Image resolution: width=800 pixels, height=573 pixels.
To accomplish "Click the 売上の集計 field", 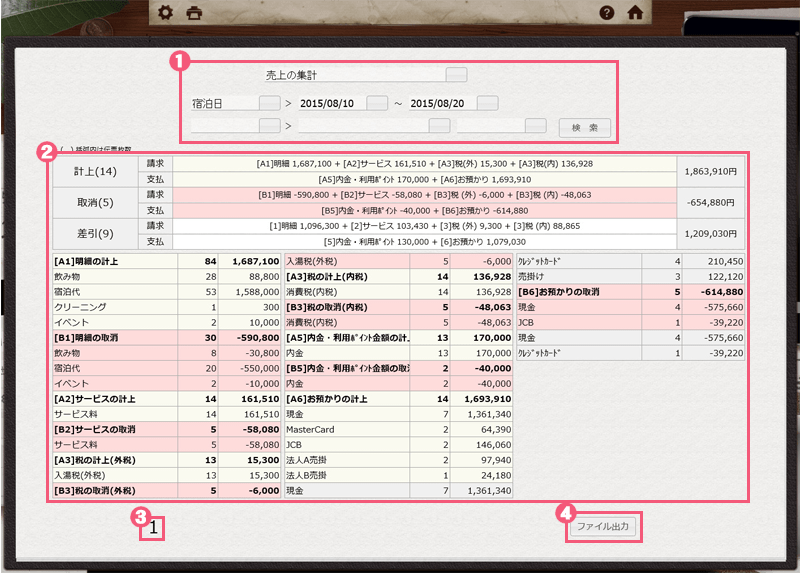I will (355, 75).
